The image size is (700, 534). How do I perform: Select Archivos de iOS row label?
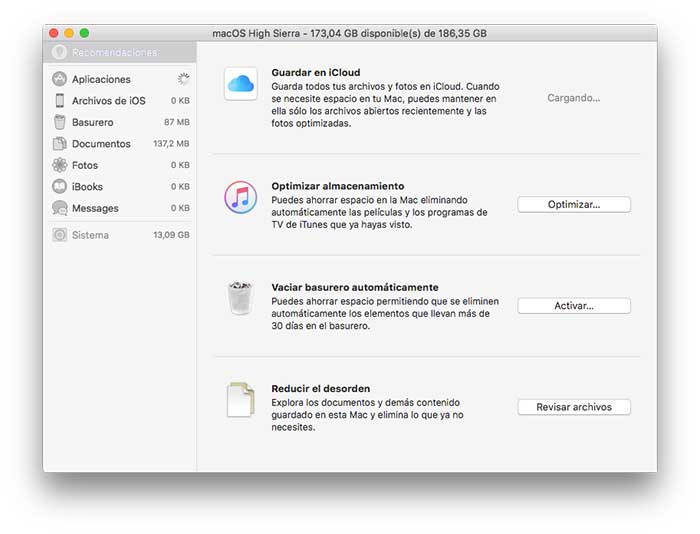[x=108, y=101]
